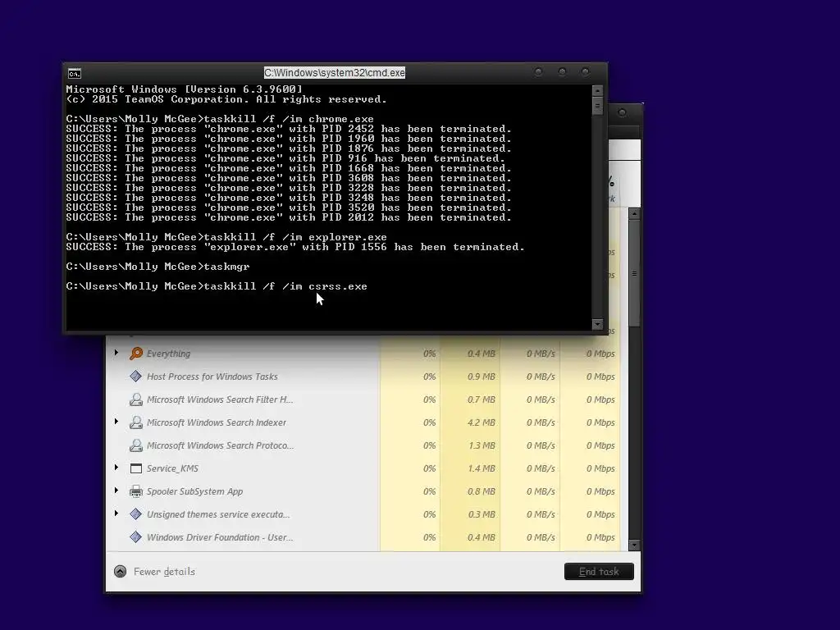The height and width of the screenshot is (630, 840).
Task: Select Spooler SubSystem App row name
Action: [x=194, y=491]
